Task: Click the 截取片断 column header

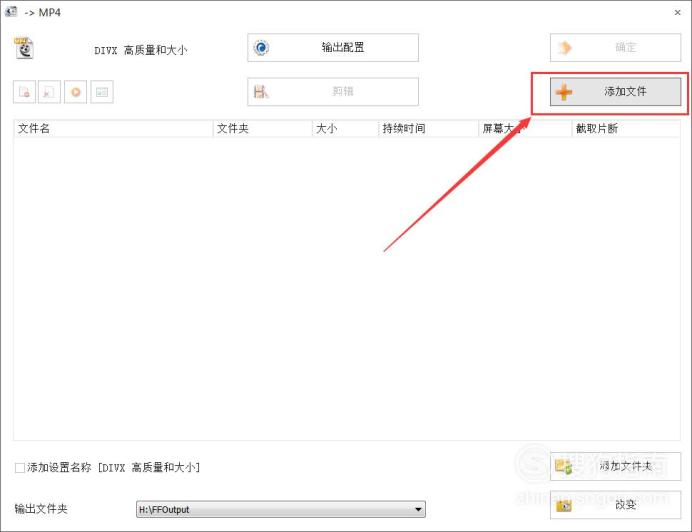Action: pyautogui.click(x=626, y=128)
